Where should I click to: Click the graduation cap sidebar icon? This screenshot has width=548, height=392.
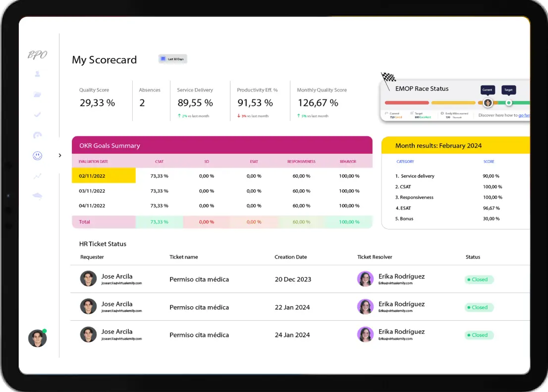(37, 196)
